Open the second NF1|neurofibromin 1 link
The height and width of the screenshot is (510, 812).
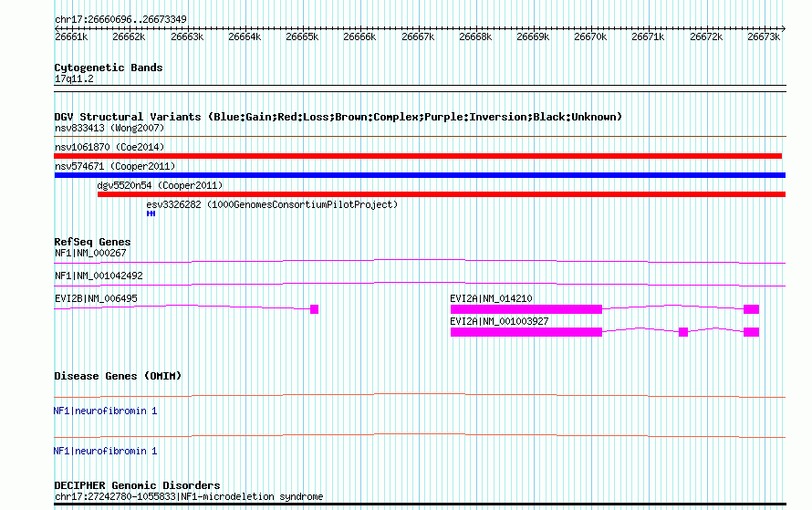point(105,452)
